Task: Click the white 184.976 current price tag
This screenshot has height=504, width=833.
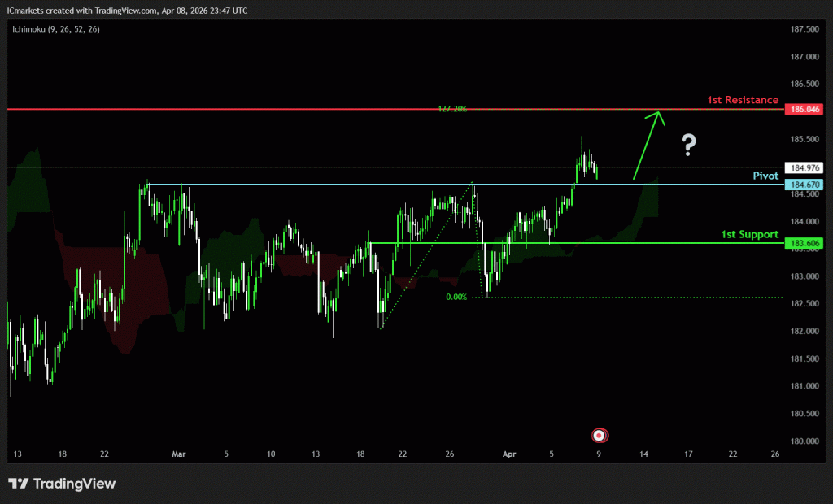Action: (x=803, y=167)
